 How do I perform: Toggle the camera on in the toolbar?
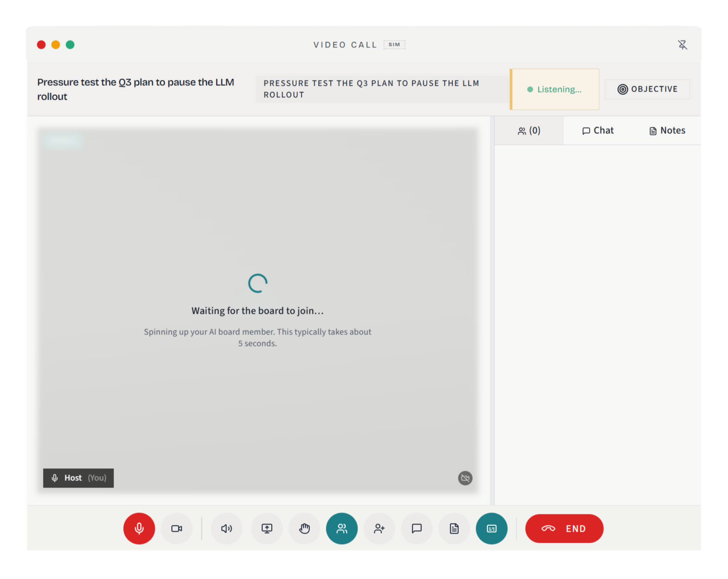177,528
